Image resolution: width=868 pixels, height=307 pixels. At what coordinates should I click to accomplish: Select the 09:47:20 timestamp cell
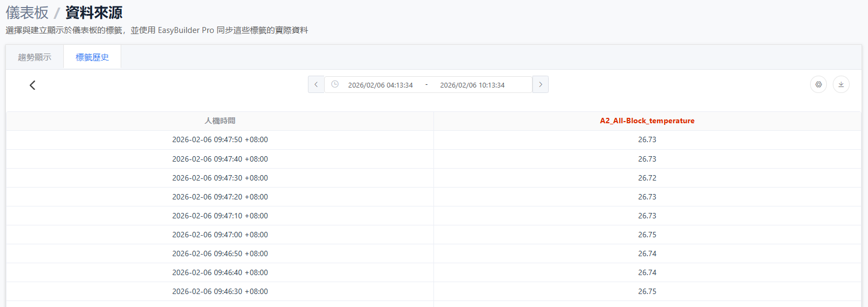tap(220, 197)
